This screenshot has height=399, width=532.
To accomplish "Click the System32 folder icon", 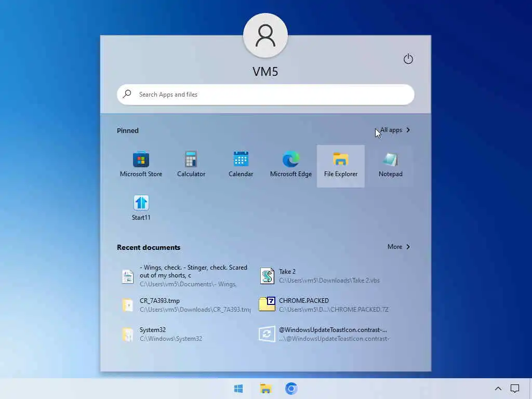I will pyautogui.click(x=128, y=334).
